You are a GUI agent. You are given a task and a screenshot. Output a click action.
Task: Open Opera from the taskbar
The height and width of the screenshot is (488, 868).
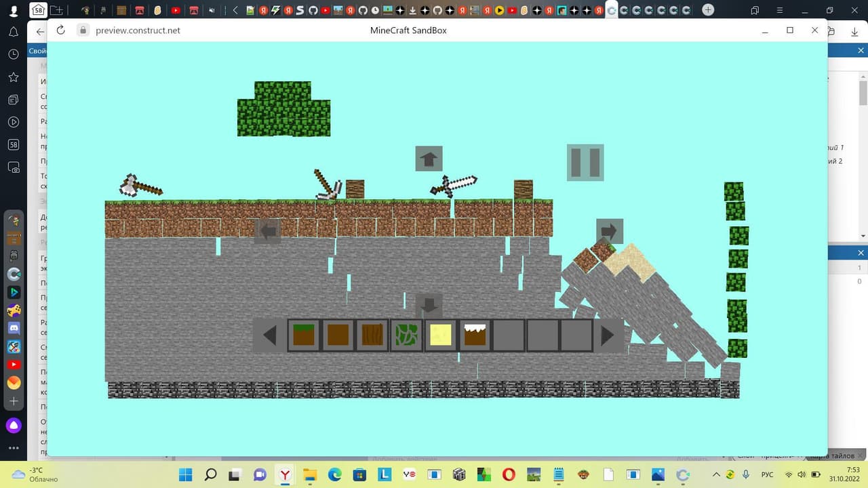[x=509, y=474]
